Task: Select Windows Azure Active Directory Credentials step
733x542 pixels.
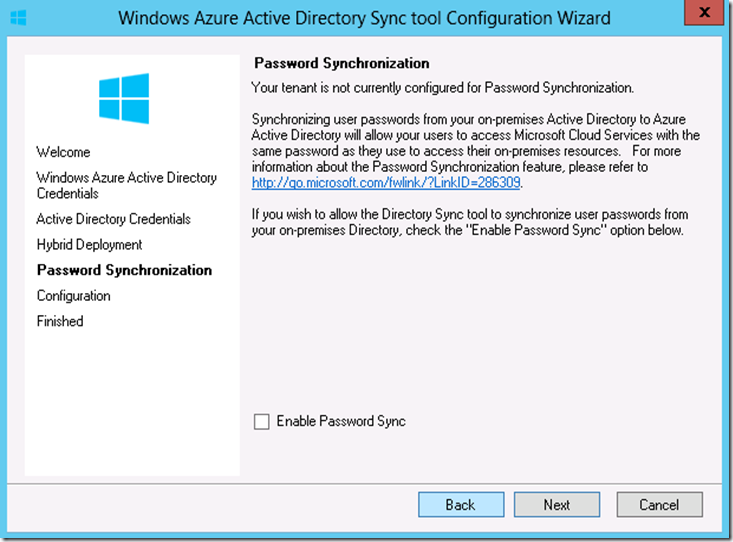Action: tap(127, 185)
